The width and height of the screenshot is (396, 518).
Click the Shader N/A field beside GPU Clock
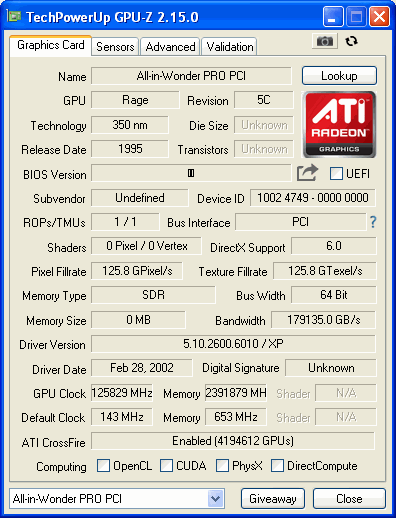click(x=346, y=393)
